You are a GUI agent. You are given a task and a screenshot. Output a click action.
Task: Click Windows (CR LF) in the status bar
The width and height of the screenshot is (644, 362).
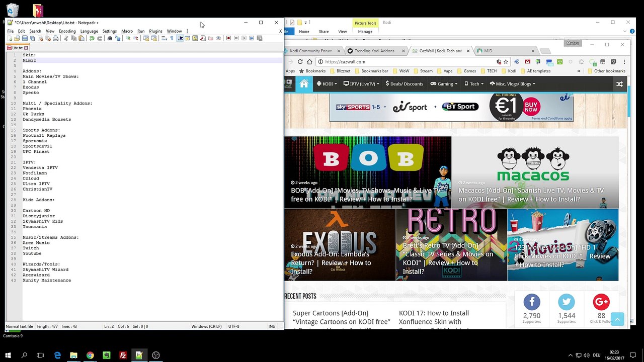click(x=206, y=326)
